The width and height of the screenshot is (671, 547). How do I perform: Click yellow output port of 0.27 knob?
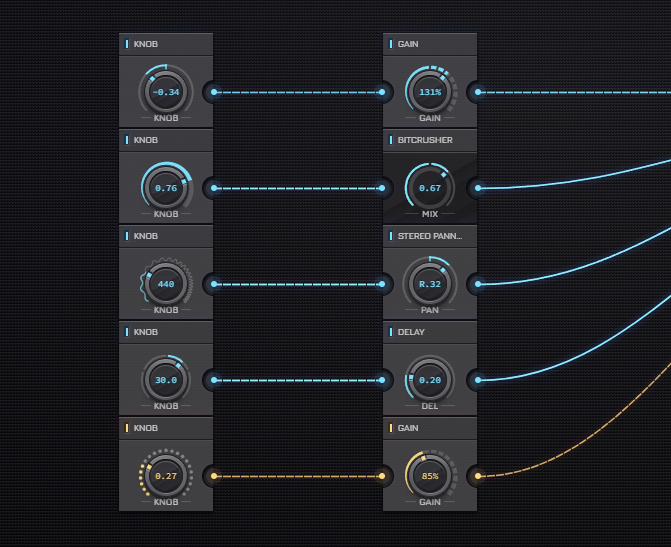click(214, 476)
